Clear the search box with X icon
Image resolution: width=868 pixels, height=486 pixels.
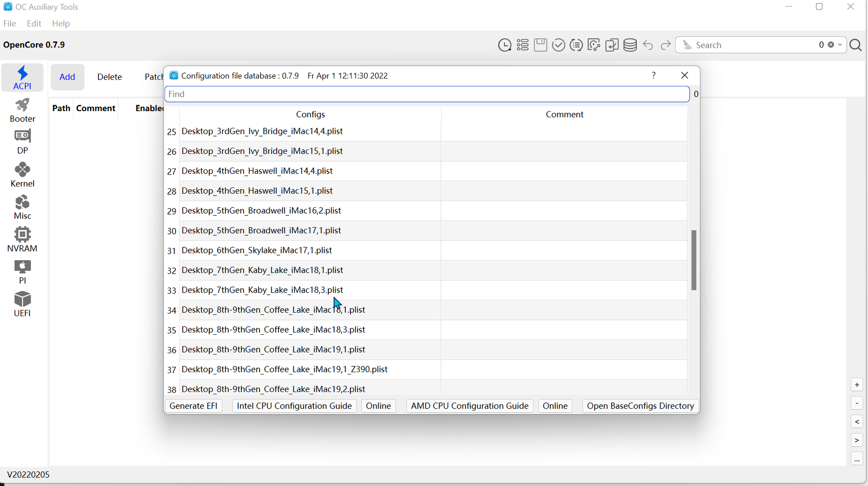coord(831,45)
